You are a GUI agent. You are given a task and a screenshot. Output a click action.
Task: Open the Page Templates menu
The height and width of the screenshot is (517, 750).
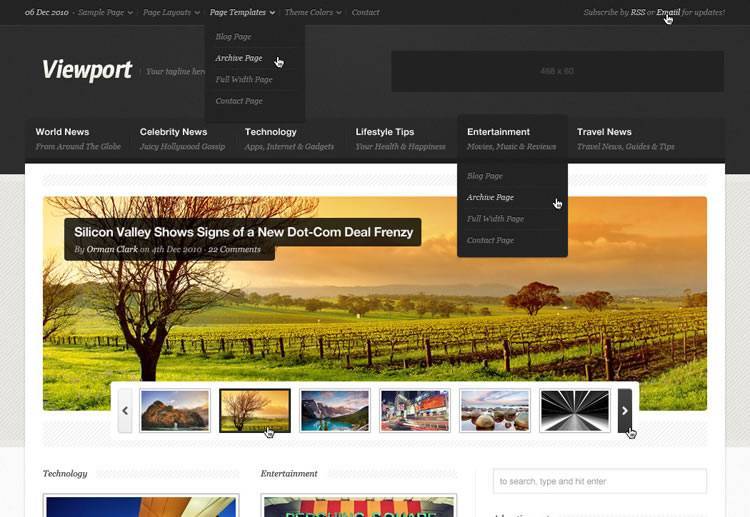[x=242, y=12]
